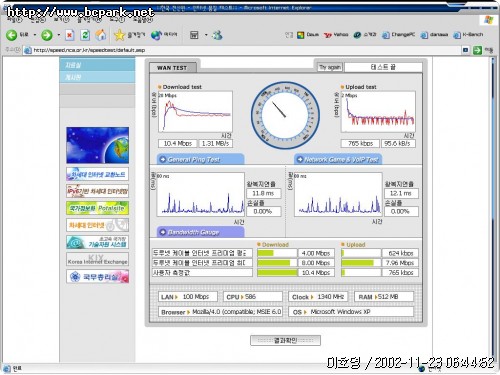Open the K-Bench link in the Links bar

point(468,35)
